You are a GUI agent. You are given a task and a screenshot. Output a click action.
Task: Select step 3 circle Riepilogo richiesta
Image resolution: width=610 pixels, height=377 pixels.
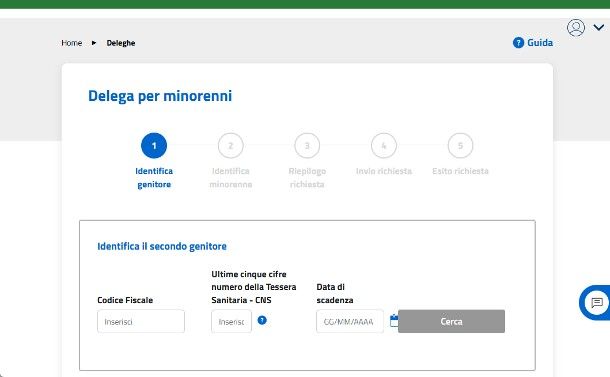pyautogui.click(x=307, y=146)
